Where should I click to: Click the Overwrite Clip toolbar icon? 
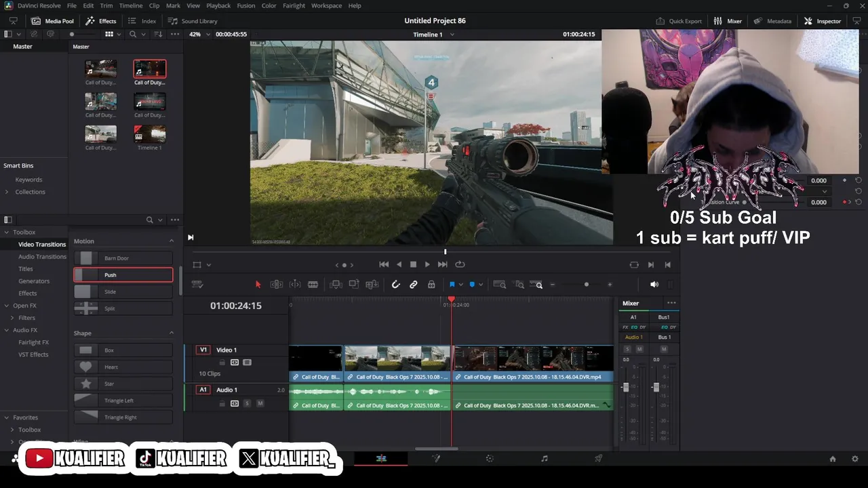pos(354,285)
